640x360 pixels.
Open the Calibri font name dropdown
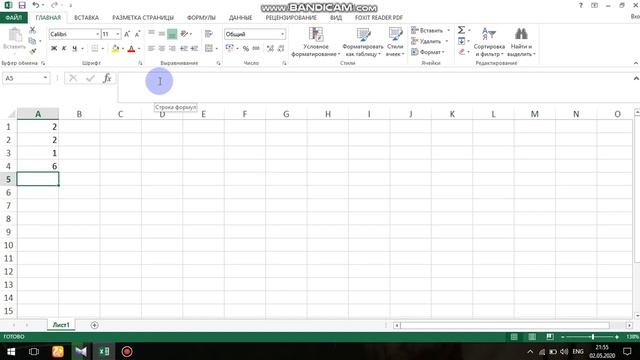pos(98,34)
